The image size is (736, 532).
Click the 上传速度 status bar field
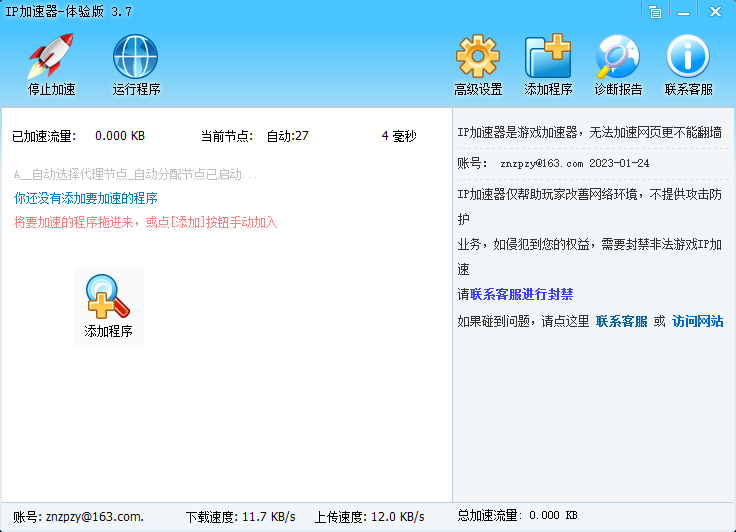(369, 517)
